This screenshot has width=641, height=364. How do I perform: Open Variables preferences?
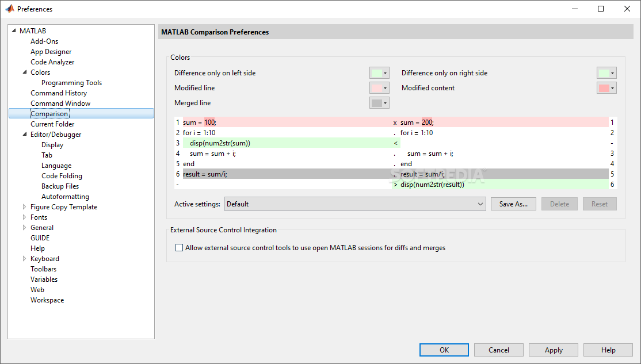[x=44, y=279]
